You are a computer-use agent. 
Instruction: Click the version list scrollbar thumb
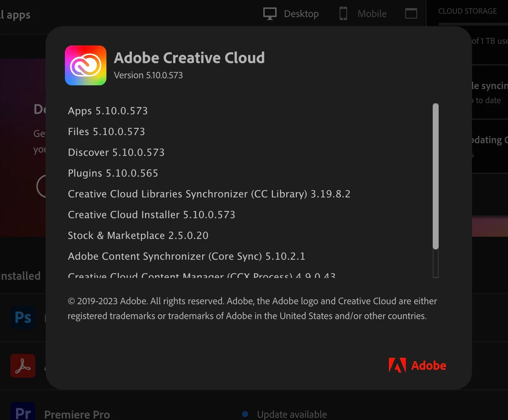coord(436,176)
